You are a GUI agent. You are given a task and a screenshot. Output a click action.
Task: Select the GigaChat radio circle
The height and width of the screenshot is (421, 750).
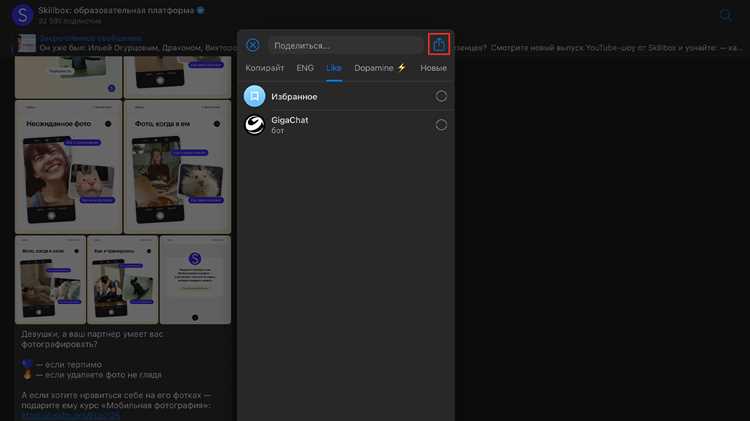441,125
